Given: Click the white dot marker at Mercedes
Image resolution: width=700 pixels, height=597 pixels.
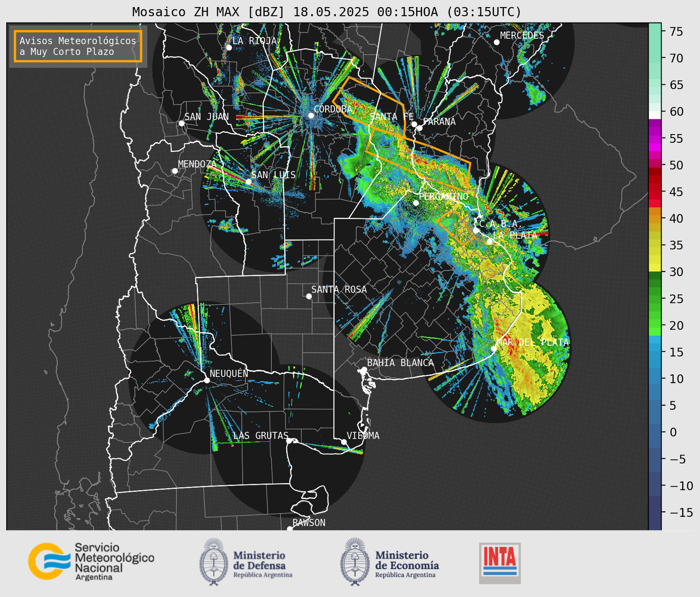Looking at the screenshot, I should [497, 42].
